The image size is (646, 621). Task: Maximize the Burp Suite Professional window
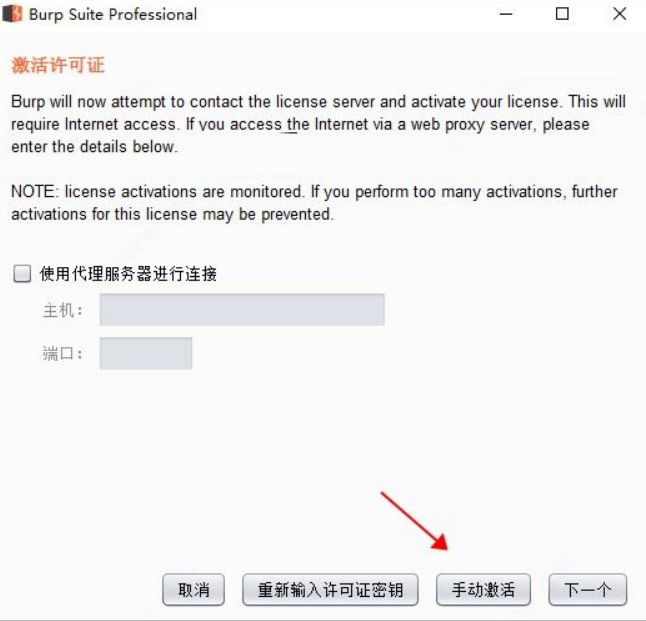pos(562,14)
